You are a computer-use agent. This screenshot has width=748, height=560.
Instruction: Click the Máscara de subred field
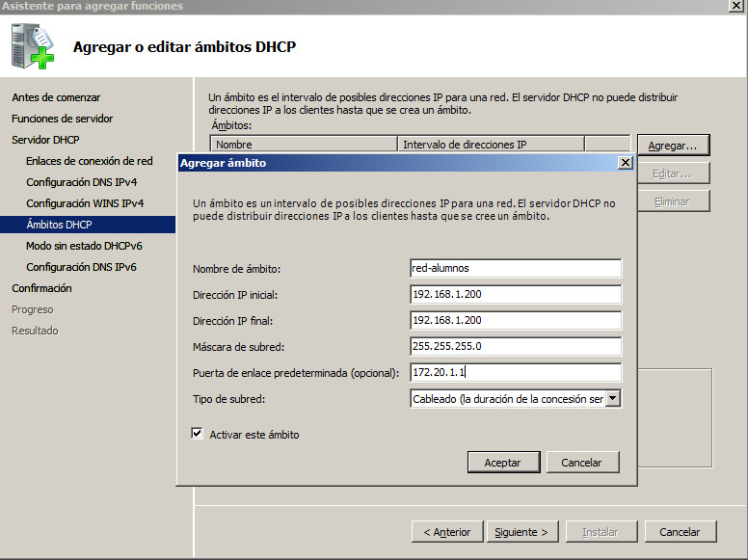(515, 346)
